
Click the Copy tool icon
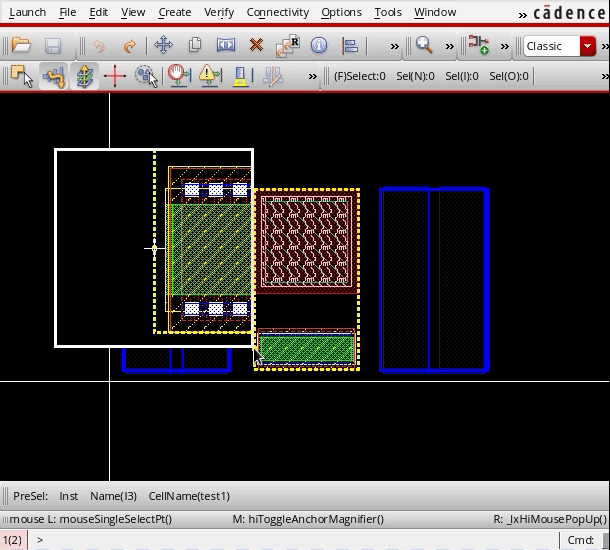195,46
